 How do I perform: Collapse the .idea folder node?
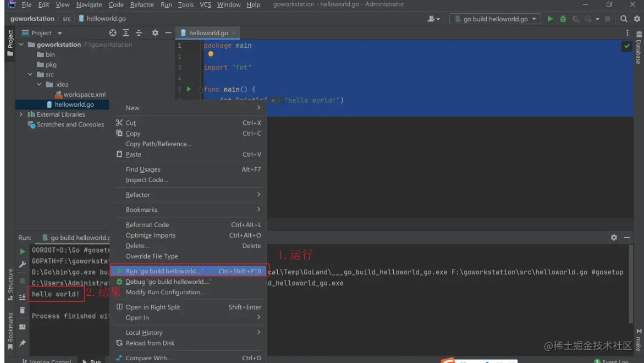[x=39, y=84]
